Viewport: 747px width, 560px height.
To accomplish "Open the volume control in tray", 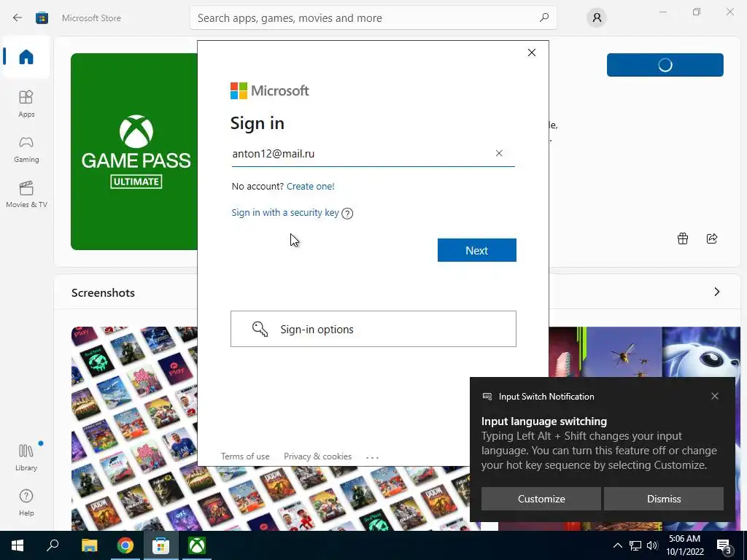I will 652,545.
